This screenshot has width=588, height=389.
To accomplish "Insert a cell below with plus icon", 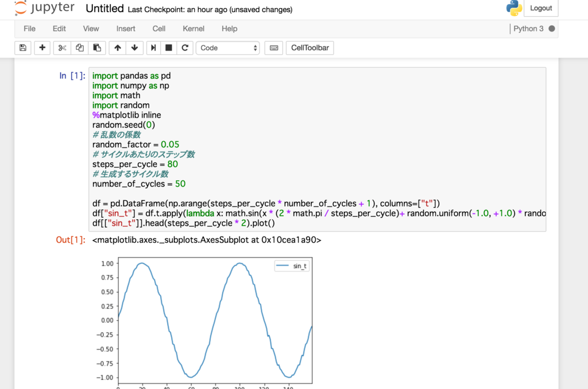I will (x=42, y=48).
